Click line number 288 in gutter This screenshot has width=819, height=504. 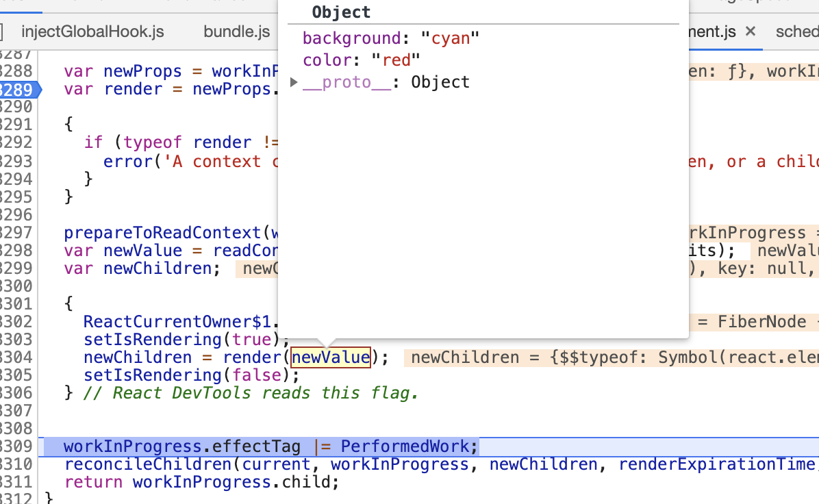16,71
